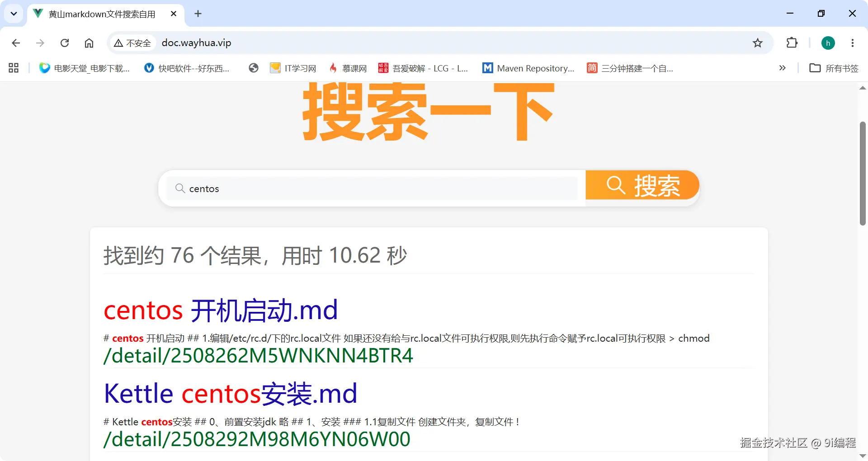
Task: Focus the address bar showing doc.wayhua.vip
Action: [196, 43]
